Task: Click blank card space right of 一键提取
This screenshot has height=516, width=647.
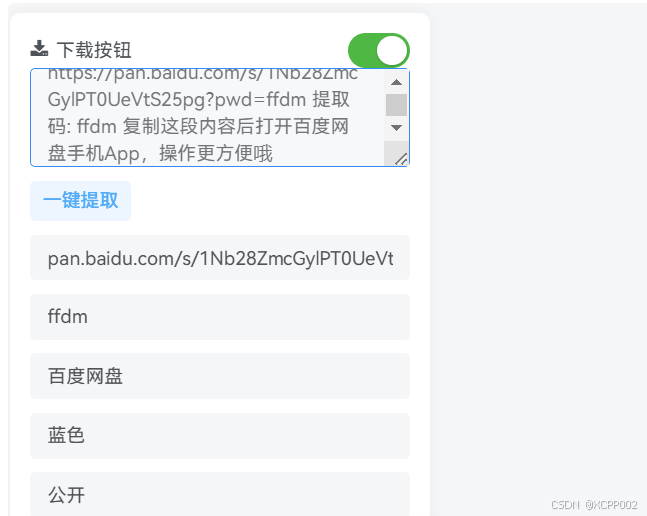Action: [x=270, y=201]
